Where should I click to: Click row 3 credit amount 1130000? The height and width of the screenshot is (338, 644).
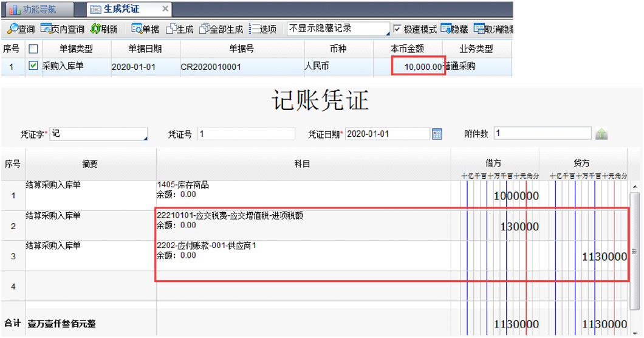tap(605, 257)
